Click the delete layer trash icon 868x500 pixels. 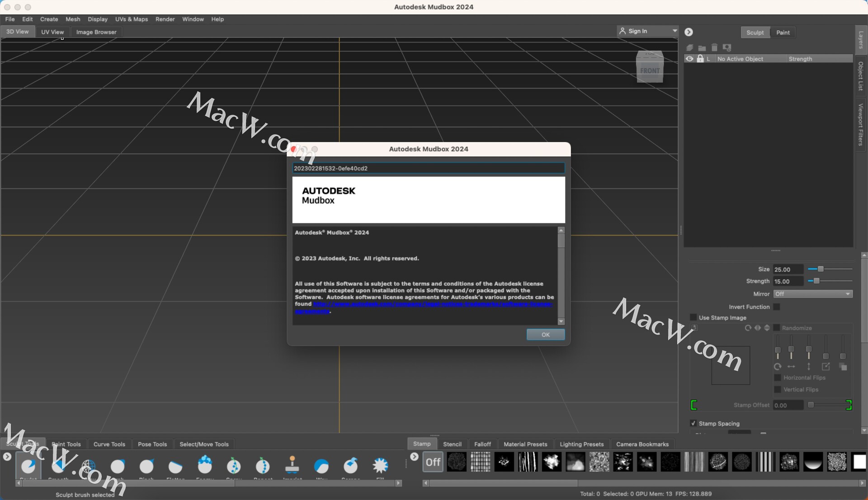(x=714, y=47)
